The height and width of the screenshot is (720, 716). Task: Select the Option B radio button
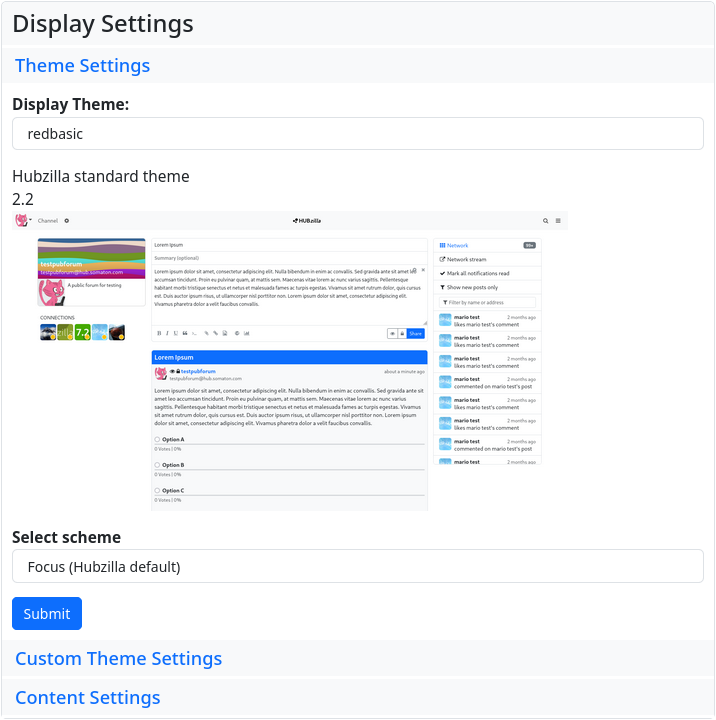tap(157, 465)
